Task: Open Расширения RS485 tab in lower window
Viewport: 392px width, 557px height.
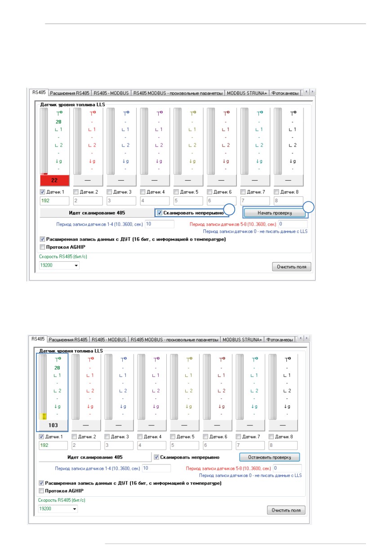Action: (68, 339)
